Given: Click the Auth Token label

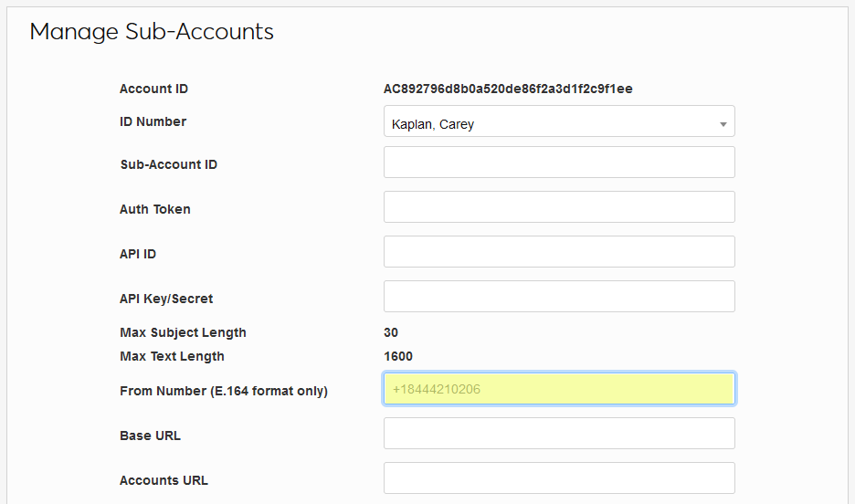Looking at the screenshot, I should 155,209.
